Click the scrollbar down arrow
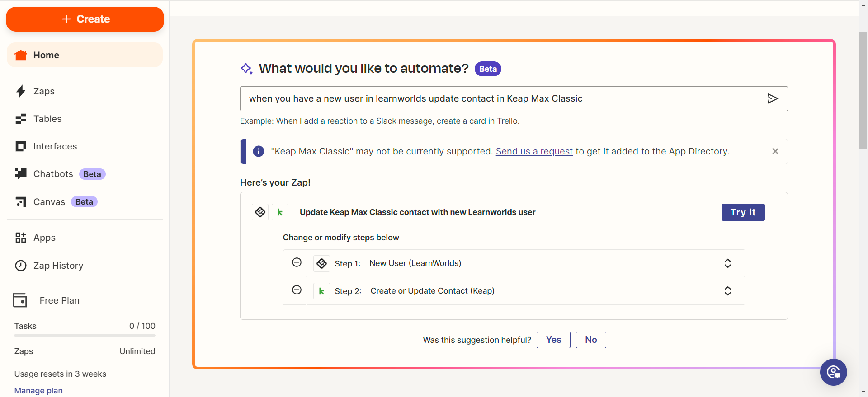This screenshot has width=868, height=397. (863, 392)
